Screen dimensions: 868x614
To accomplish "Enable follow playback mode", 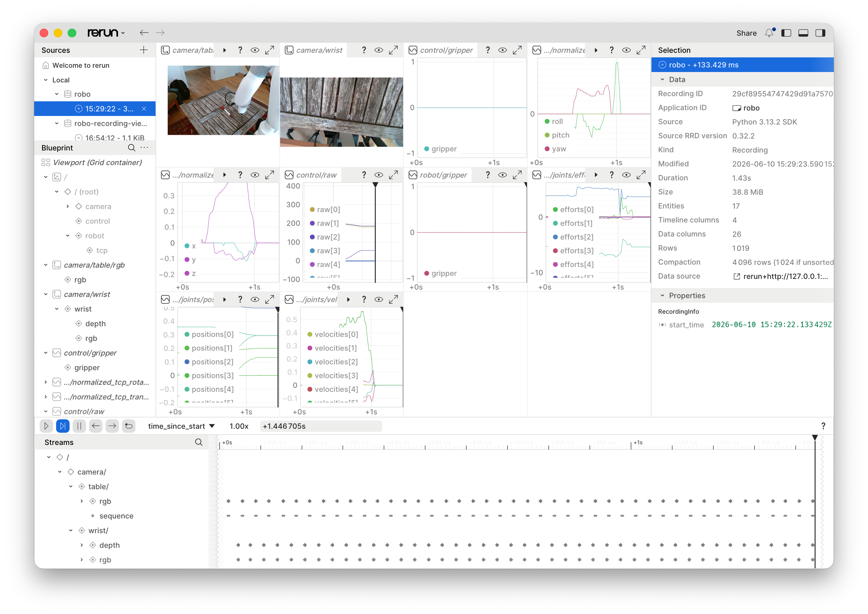I will 63,426.
